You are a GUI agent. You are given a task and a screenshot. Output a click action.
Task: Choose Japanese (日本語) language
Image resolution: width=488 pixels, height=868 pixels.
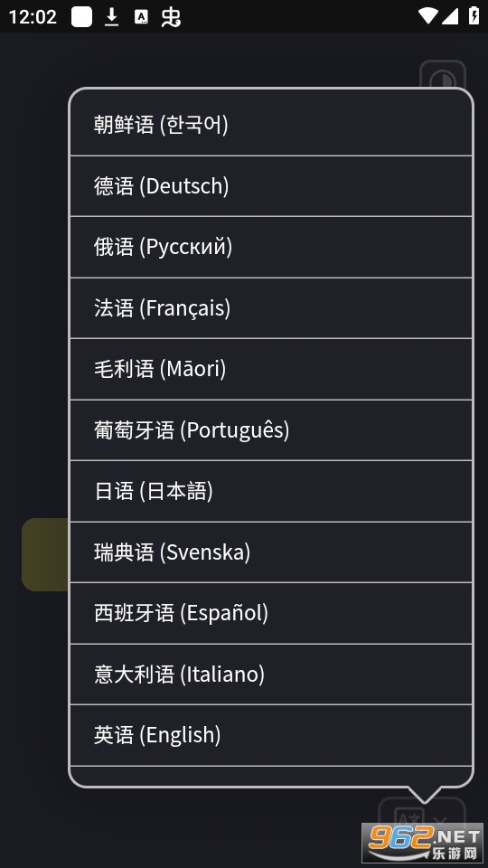[271, 491]
